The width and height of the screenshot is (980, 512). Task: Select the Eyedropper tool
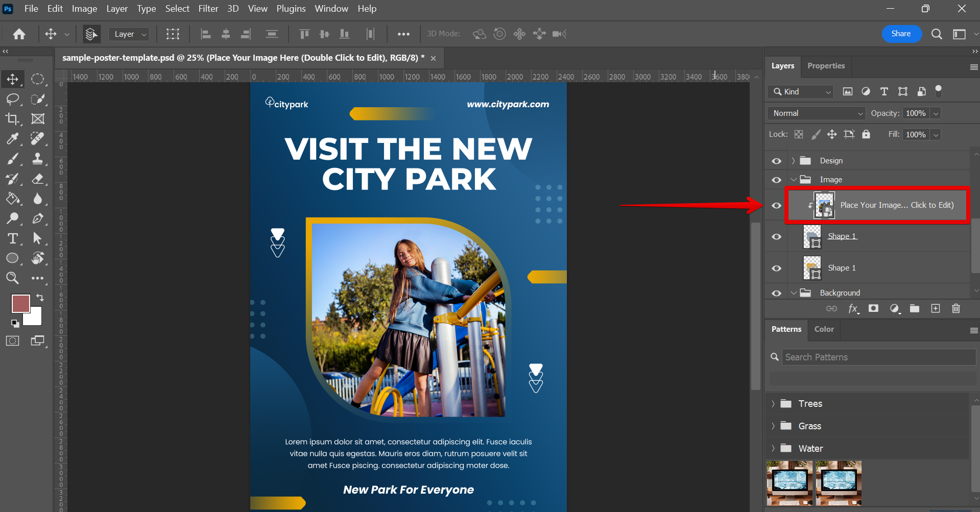tap(12, 139)
